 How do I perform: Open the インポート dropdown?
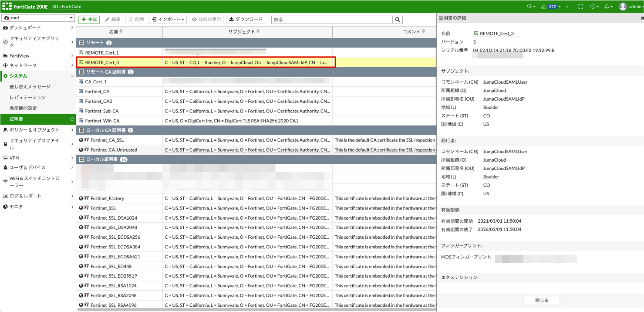coord(168,20)
